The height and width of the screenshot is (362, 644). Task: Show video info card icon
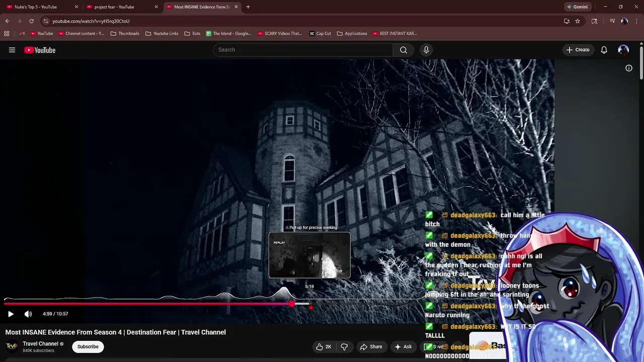[628, 68]
